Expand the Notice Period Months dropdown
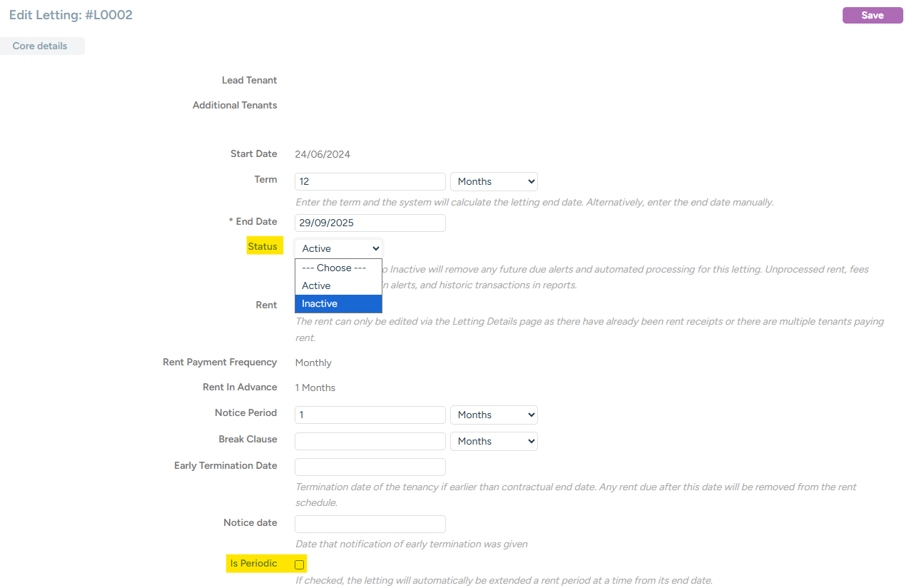This screenshot has height=588, width=914. pyautogui.click(x=494, y=415)
